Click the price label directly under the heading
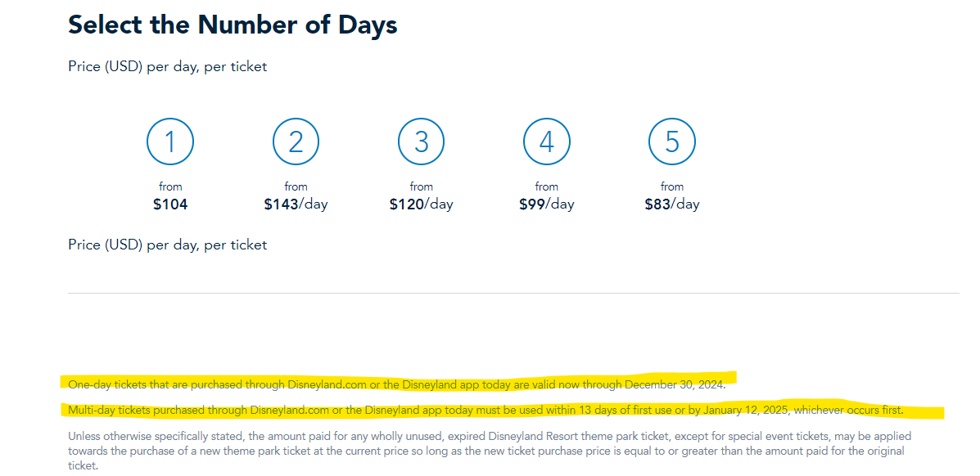980x476 pixels. [167, 67]
